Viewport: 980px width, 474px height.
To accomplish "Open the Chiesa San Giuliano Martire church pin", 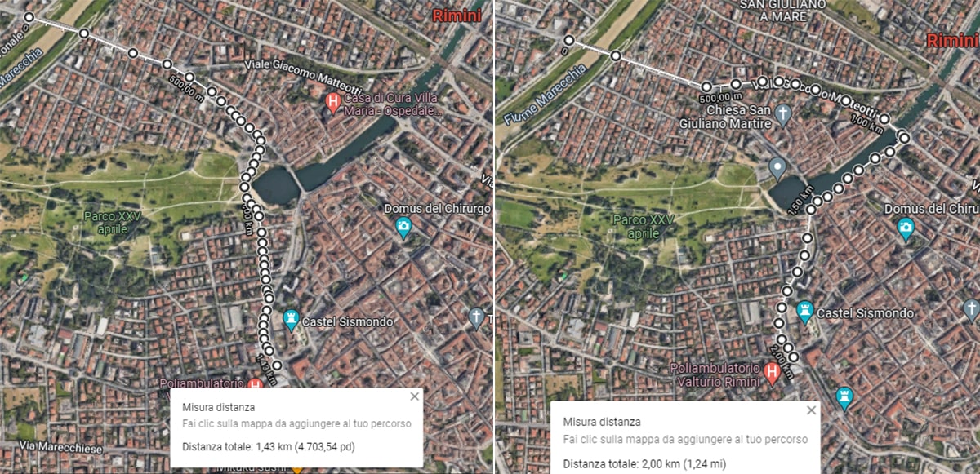I will [782, 113].
